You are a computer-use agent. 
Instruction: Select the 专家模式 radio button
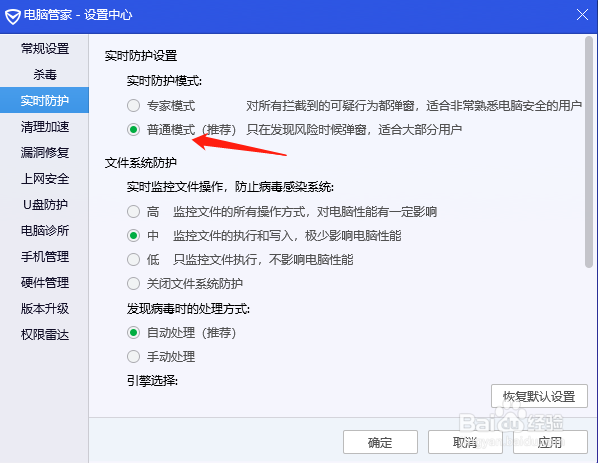tap(133, 106)
